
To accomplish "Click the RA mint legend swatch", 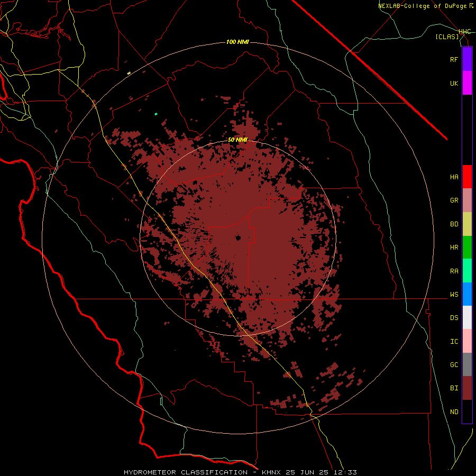I will (x=467, y=271).
